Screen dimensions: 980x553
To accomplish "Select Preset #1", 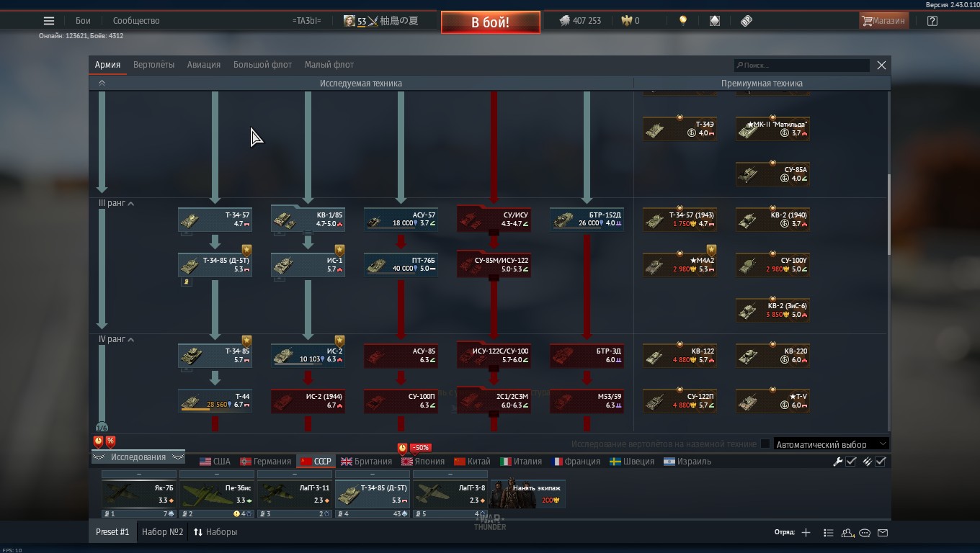I will [112, 532].
